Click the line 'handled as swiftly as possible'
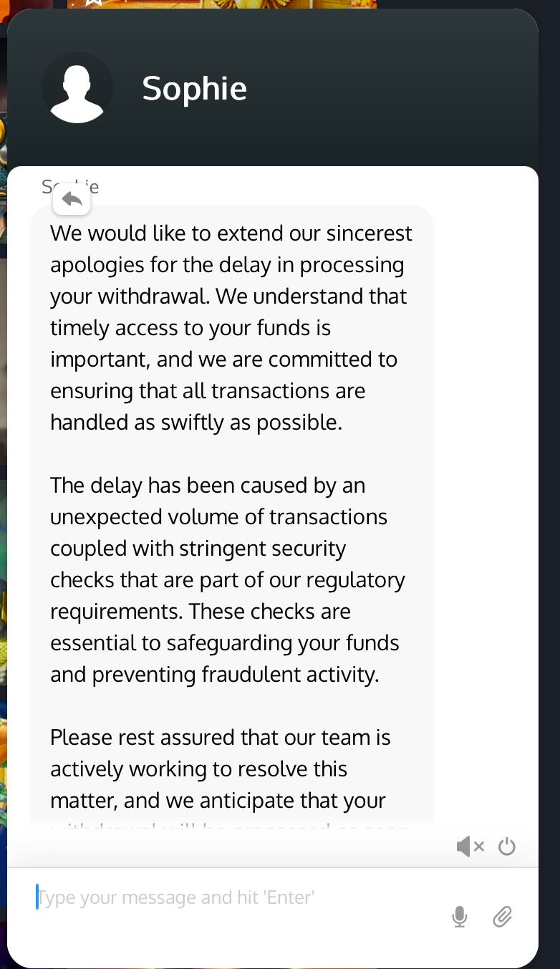 [x=195, y=422]
